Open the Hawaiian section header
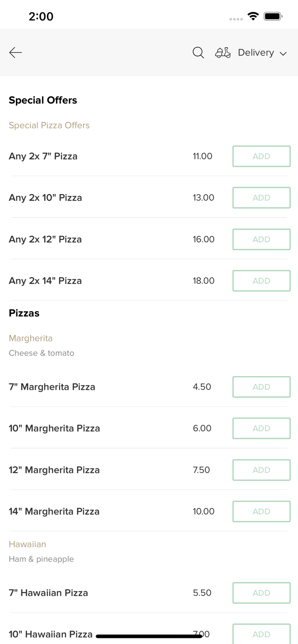Screen dimensions: 298x644 (x=27, y=544)
